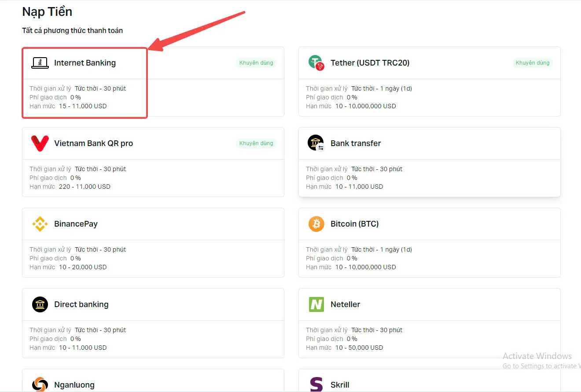Viewport: 581px width, 392px height.
Task: Open Direct banking deposit option
Action: [153, 323]
